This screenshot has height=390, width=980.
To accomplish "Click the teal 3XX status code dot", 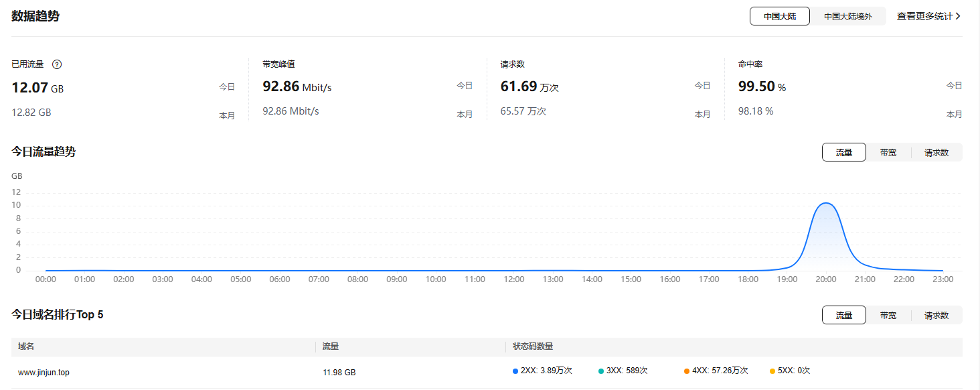I will pos(601,371).
